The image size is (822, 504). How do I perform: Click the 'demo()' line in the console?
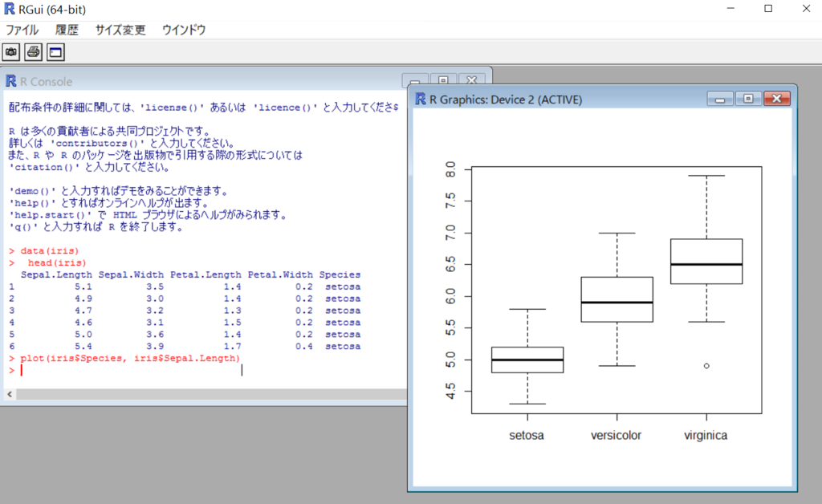pyautogui.click(x=119, y=191)
